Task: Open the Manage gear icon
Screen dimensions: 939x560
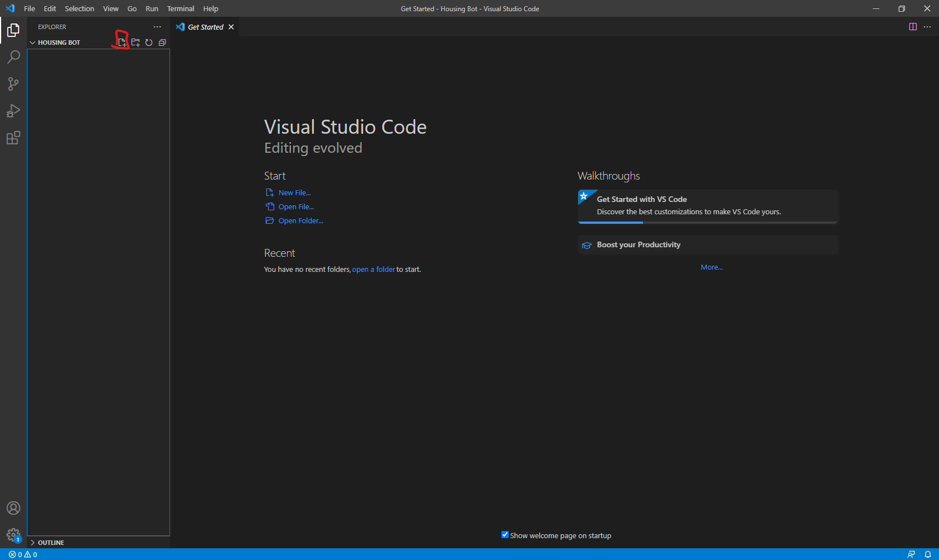Action: click(13, 535)
